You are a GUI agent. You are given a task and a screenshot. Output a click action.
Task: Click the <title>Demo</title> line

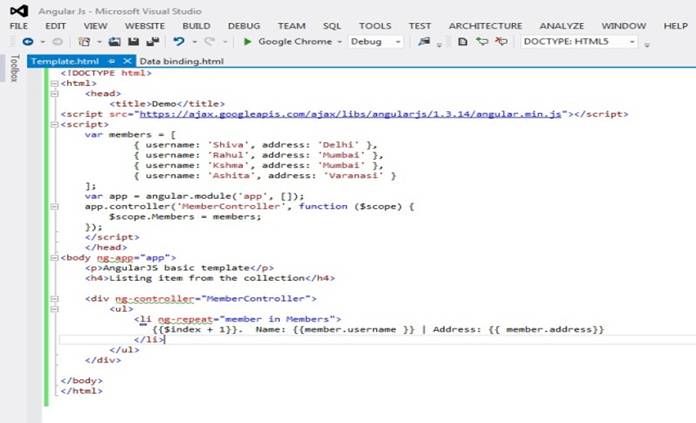[167, 104]
